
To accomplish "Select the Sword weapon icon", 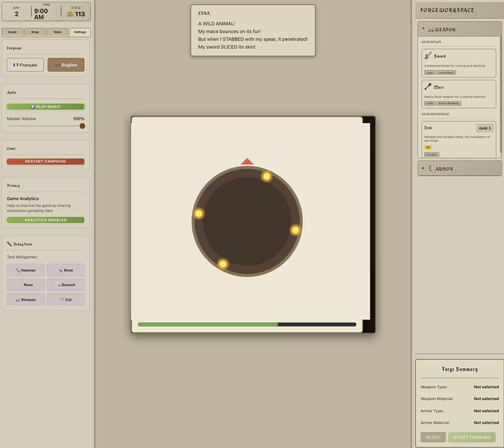I will point(428,56).
